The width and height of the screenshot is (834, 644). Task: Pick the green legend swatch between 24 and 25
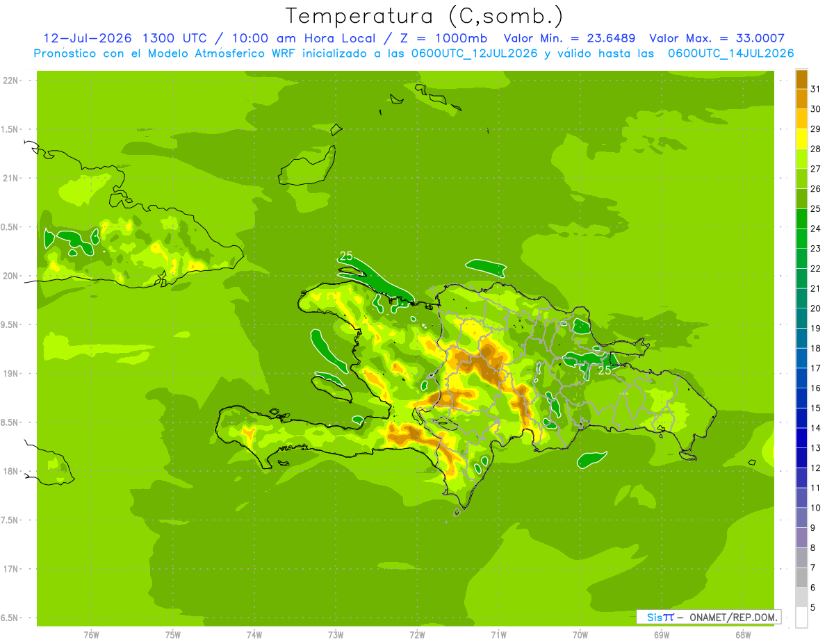coord(801,219)
